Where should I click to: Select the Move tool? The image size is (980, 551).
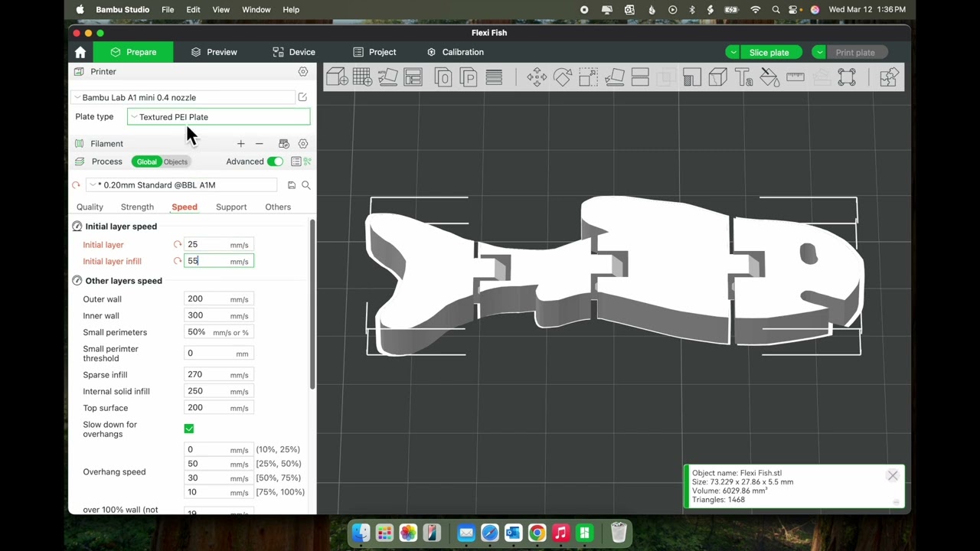[537, 77]
